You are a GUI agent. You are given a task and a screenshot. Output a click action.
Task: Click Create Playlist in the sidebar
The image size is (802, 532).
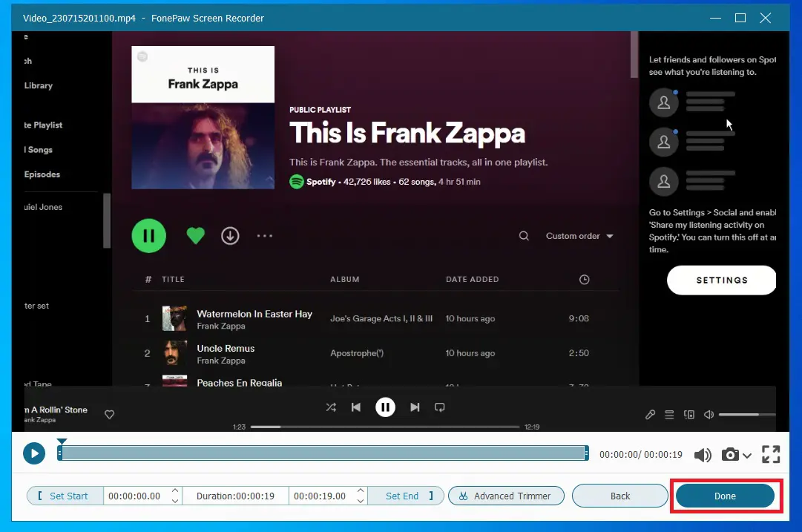43,125
